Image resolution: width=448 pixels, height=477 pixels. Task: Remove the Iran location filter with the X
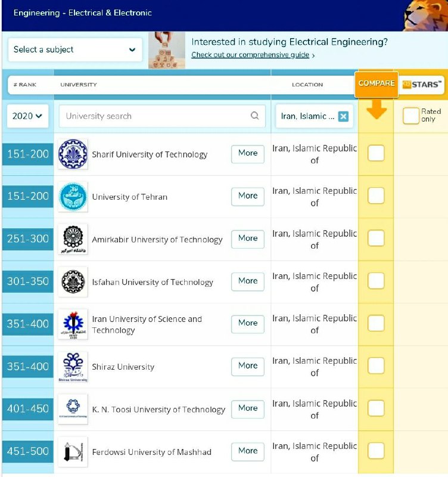(x=343, y=116)
